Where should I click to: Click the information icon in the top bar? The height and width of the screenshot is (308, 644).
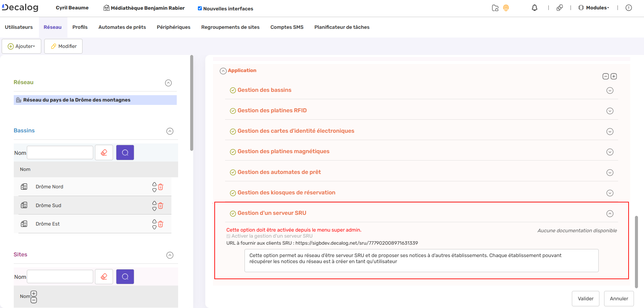click(629, 8)
